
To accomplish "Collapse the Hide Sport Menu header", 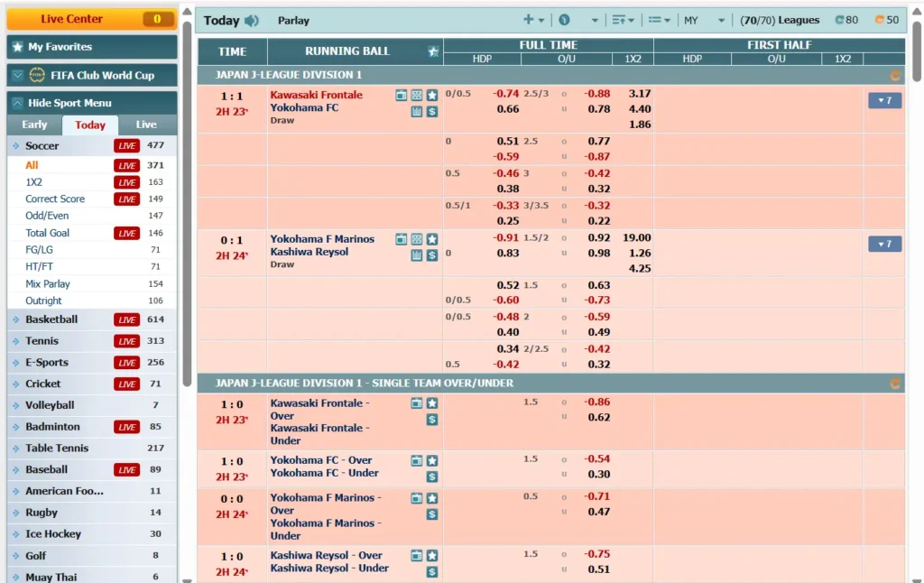I will (x=92, y=103).
